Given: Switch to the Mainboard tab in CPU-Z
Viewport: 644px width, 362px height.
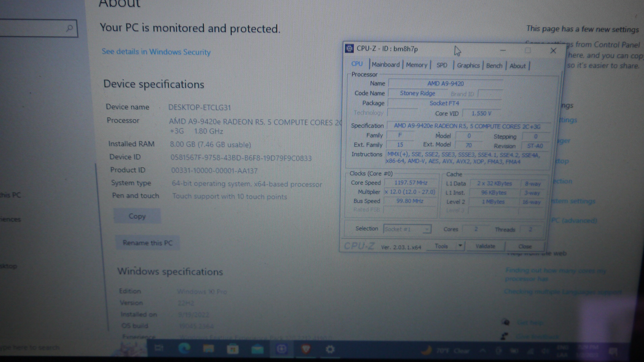Looking at the screenshot, I should (385, 65).
